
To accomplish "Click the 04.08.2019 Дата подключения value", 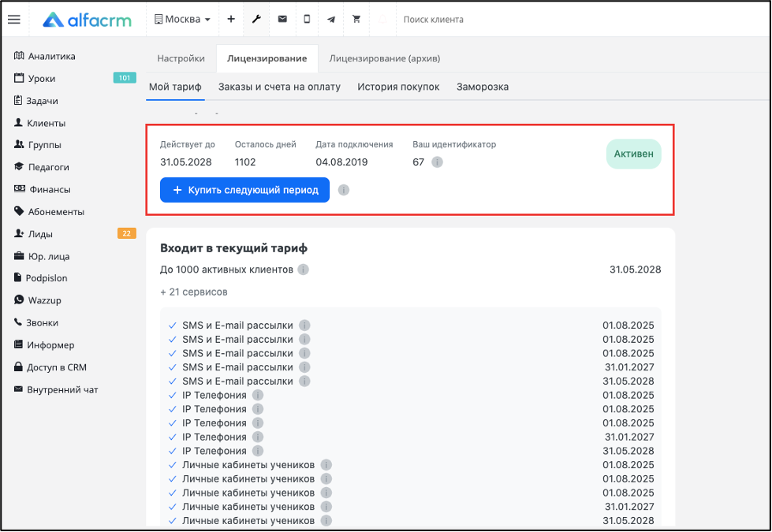I will coord(341,162).
